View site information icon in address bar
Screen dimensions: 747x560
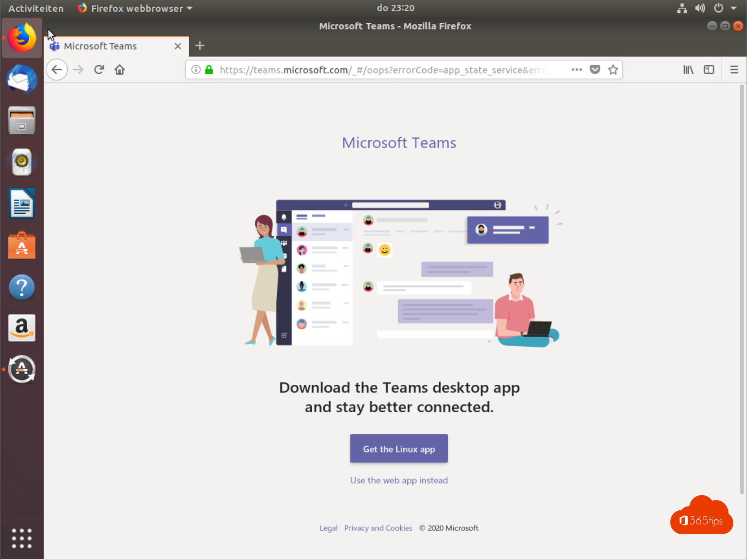tap(196, 70)
